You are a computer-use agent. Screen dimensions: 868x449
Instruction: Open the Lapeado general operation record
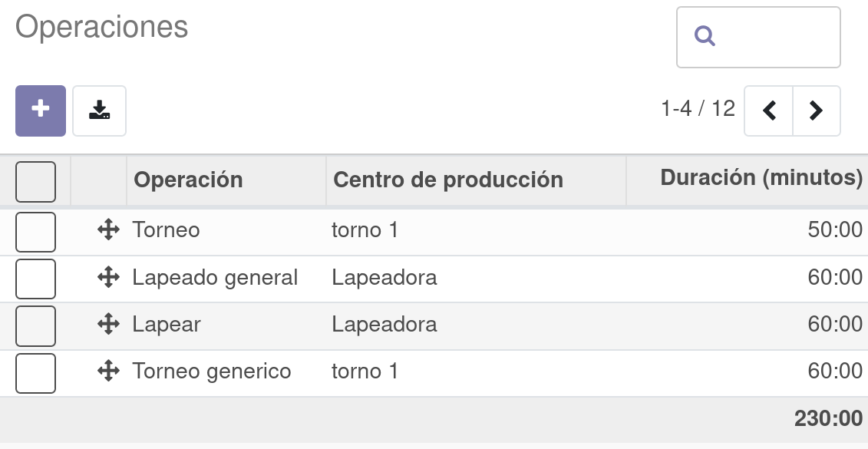215,277
